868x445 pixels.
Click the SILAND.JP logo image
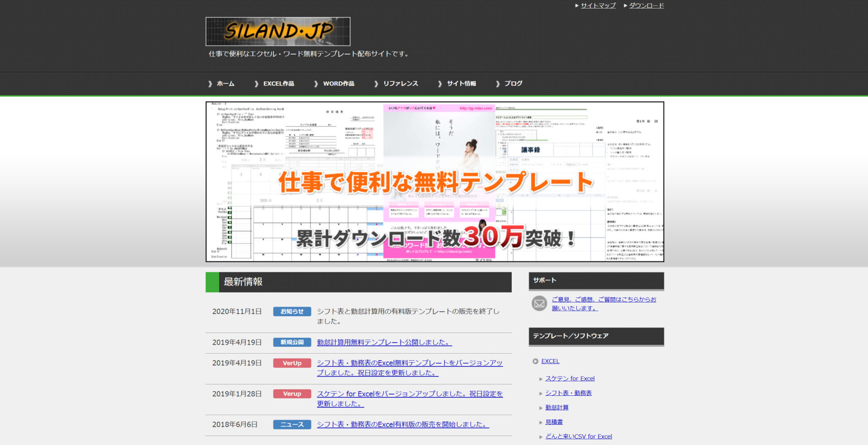click(278, 32)
